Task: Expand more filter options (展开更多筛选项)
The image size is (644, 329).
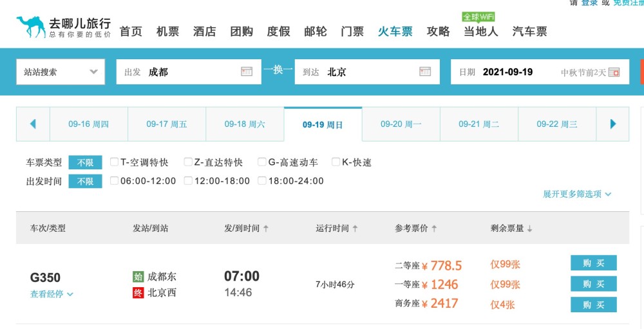Action: point(577,194)
